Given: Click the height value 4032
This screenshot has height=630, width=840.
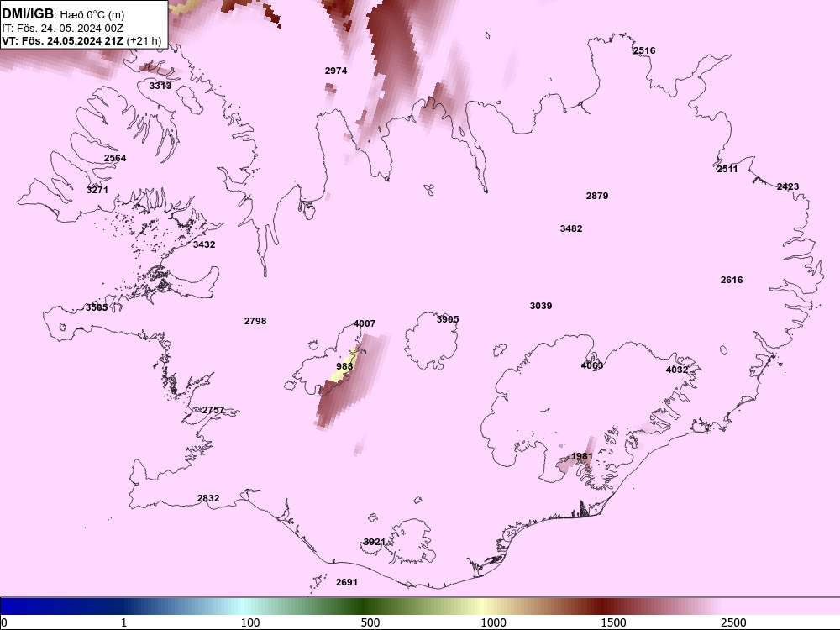Looking at the screenshot, I should coord(676,370).
